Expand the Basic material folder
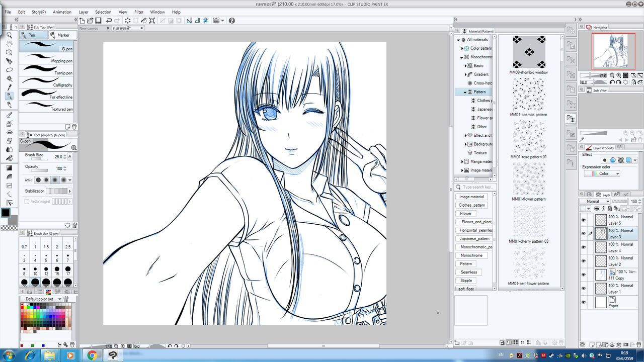The width and height of the screenshot is (644, 362). (x=466, y=66)
